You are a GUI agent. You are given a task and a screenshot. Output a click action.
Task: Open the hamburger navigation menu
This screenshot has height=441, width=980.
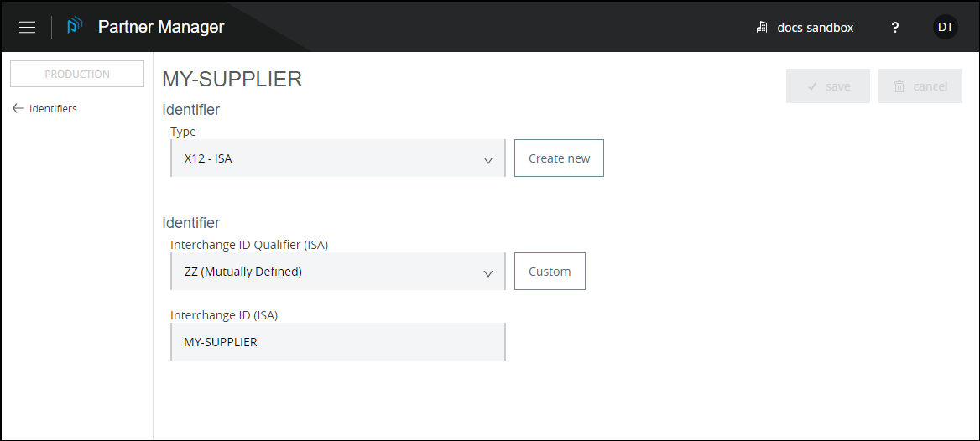click(x=27, y=27)
